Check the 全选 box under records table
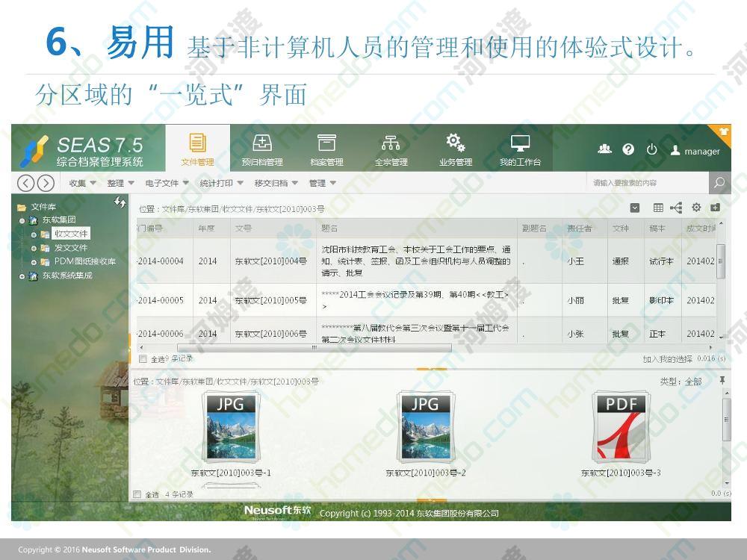The height and width of the screenshot is (560, 747). 143,358
